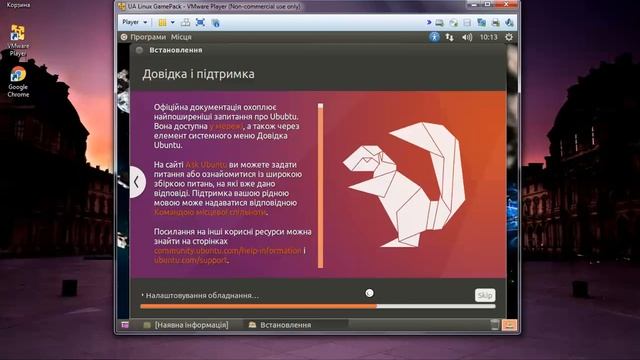Image resolution: width=640 pixels, height=360 pixels.
Task: Click the Ubuntu logo beside Програми
Action: (124, 37)
